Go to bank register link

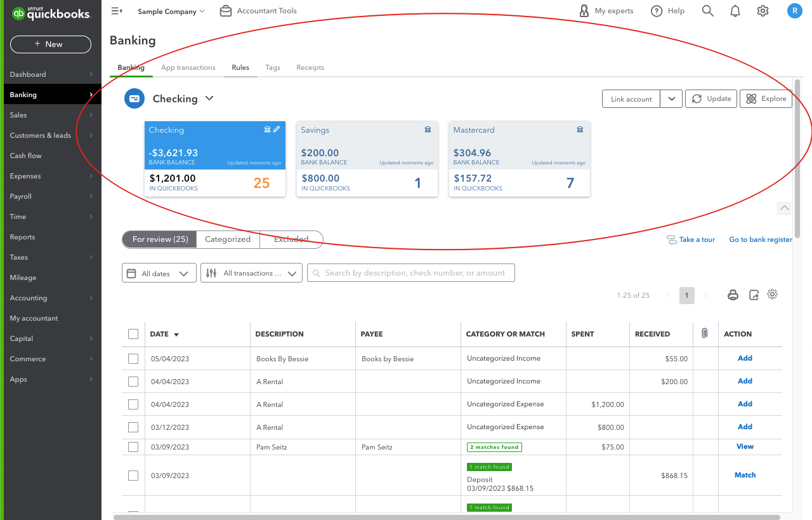pos(761,239)
